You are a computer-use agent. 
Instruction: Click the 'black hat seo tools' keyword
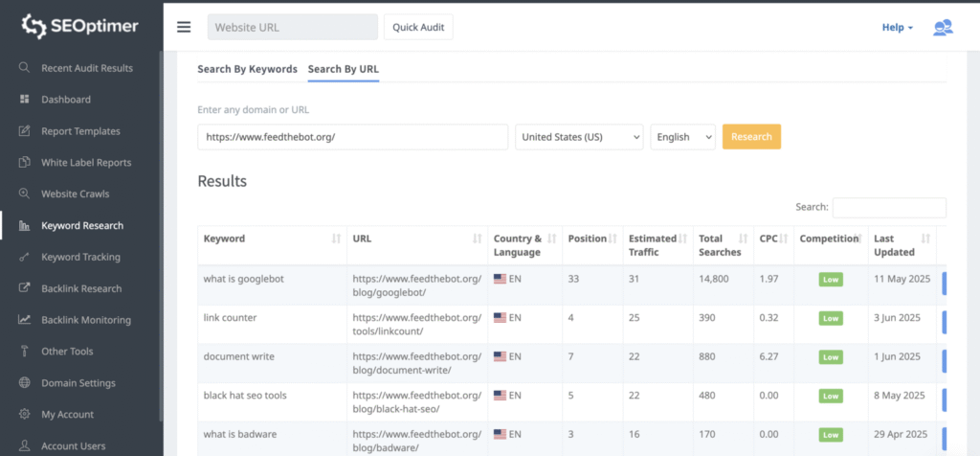245,396
